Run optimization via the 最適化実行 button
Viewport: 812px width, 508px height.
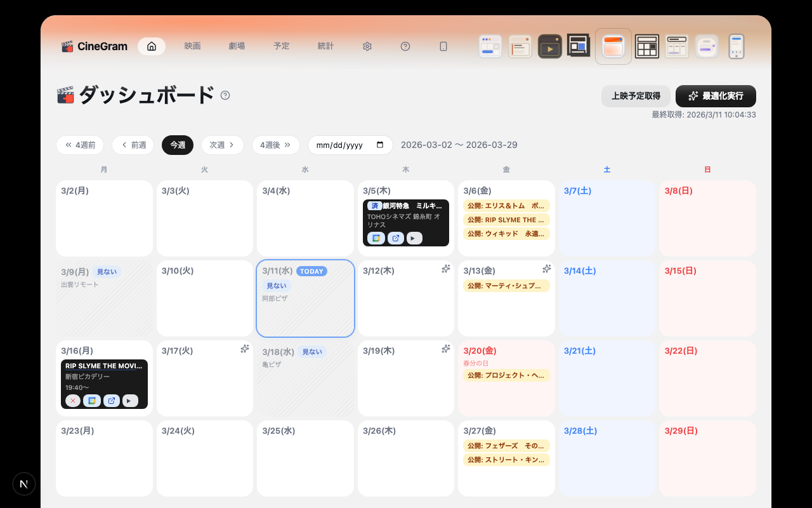pos(715,96)
